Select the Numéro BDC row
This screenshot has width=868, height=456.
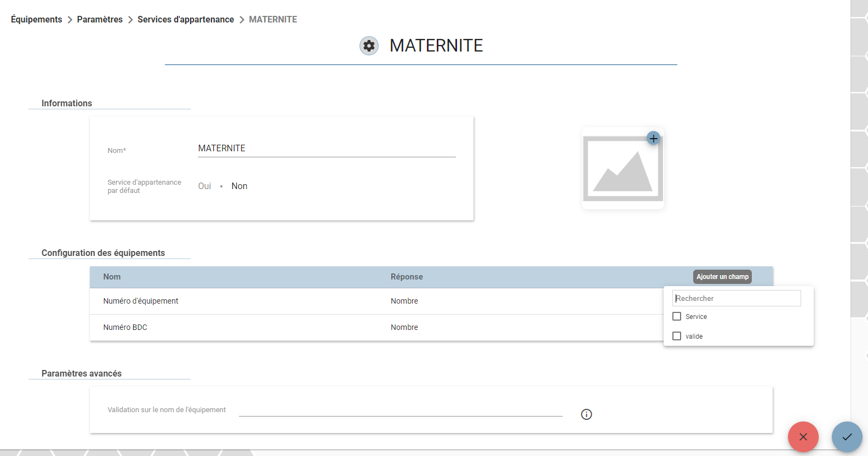(376, 327)
